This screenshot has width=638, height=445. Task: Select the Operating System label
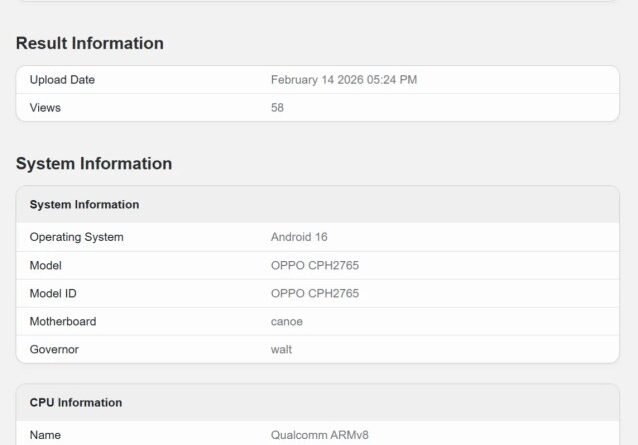tap(76, 237)
